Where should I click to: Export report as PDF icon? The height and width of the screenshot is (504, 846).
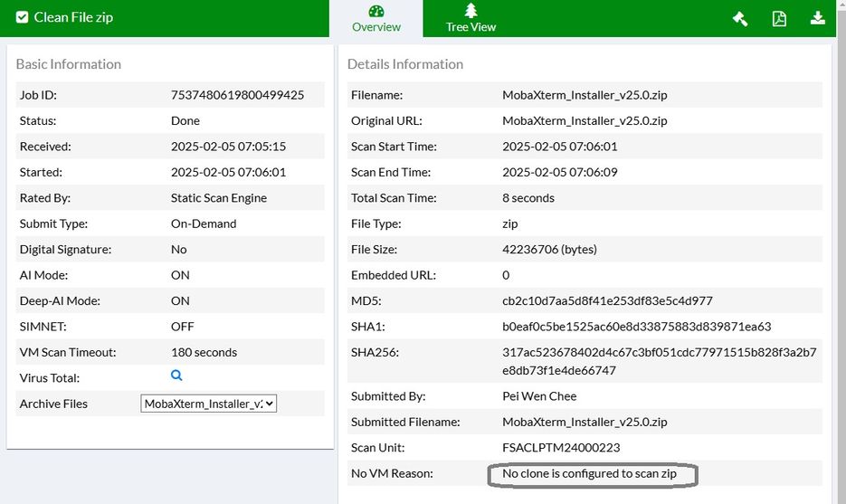pyautogui.click(x=779, y=19)
